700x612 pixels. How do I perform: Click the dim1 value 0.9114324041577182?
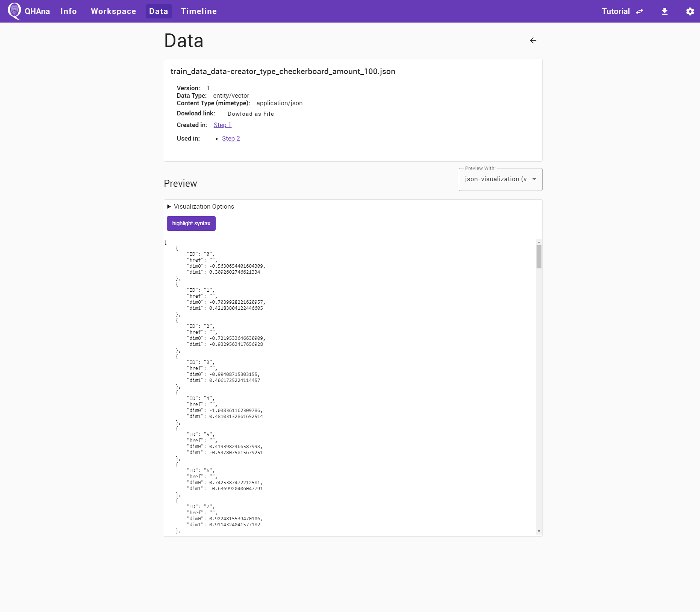point(234,525)
